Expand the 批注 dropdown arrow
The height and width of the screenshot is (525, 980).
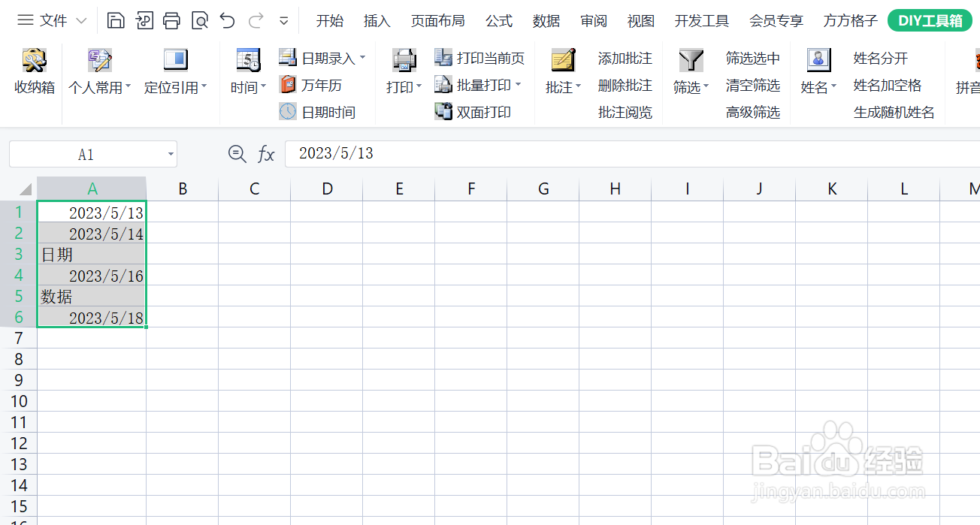(x=578, y=87)
